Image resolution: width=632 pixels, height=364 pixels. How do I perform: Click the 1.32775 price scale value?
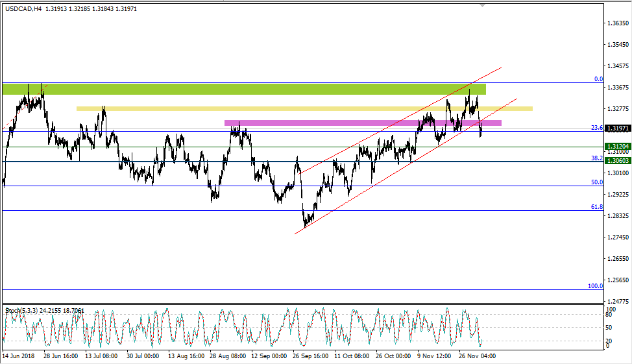pyautogui.click(x=618, y=109)
